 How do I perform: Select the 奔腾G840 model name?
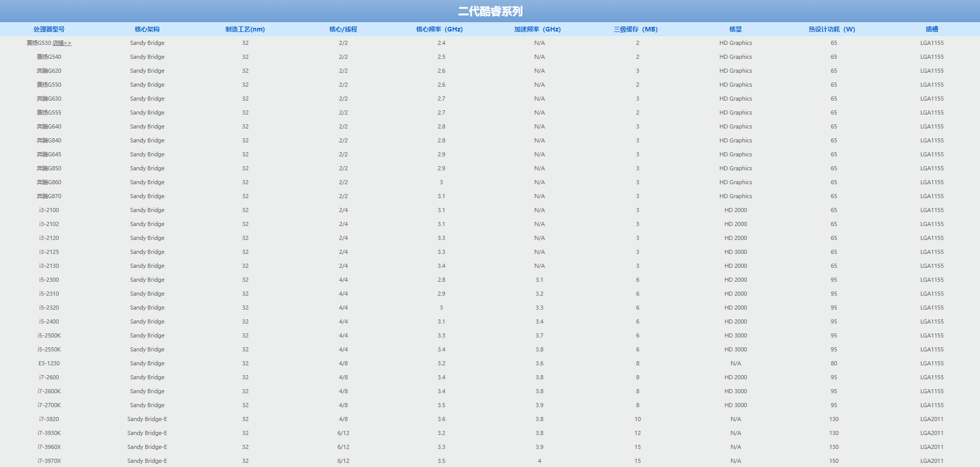click(x=49, y=140)
